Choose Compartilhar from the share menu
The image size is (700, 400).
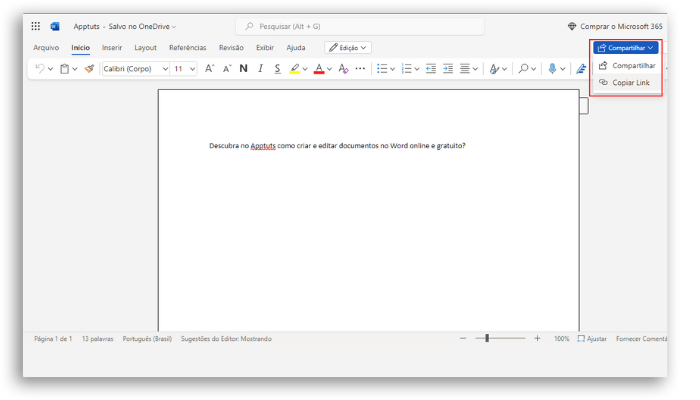click(x=627, y=66)
